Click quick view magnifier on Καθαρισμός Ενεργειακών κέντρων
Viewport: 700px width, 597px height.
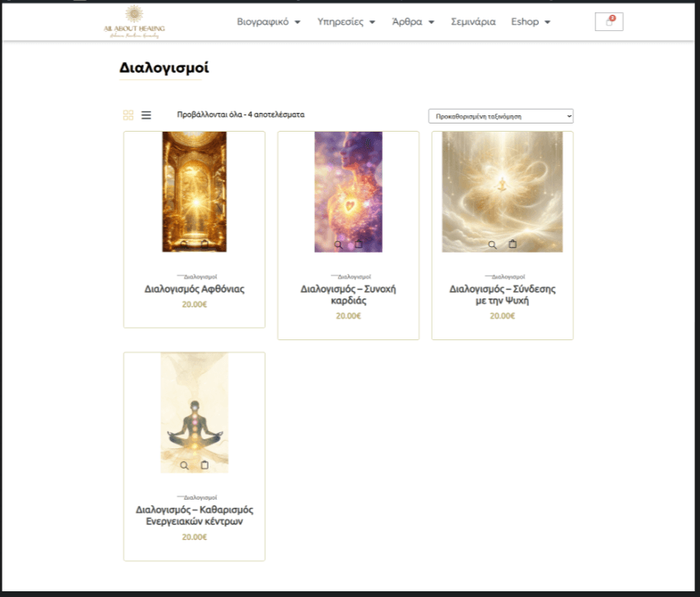pos(184,465)
